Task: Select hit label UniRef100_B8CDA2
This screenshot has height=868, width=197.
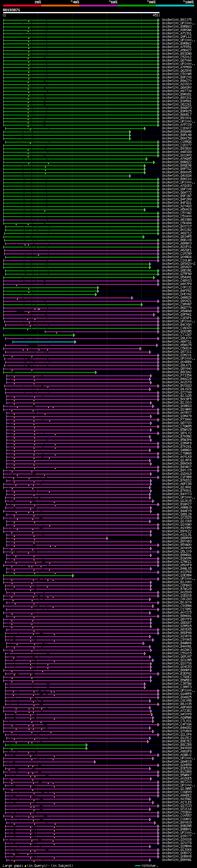Action: pos(177,372)
